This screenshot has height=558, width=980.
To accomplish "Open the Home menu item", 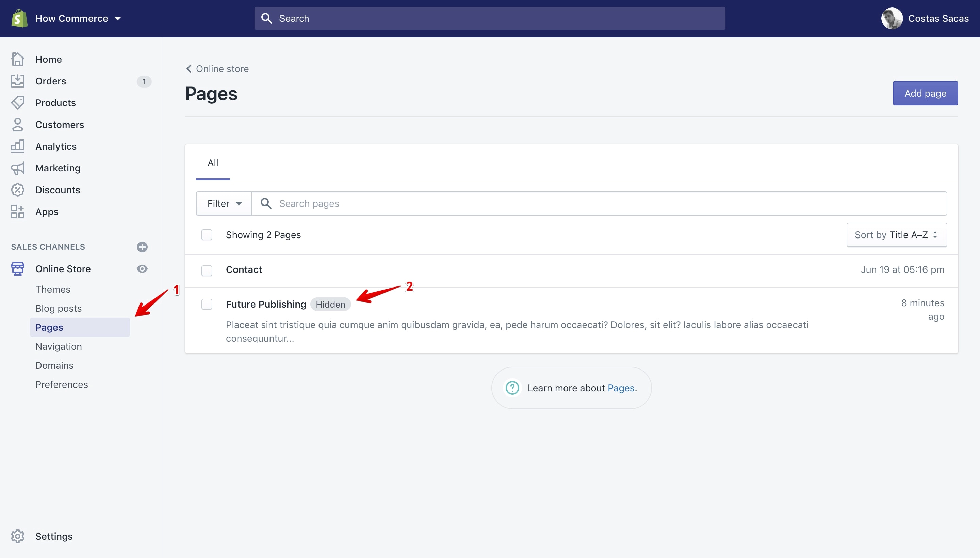I will pyautogui.click(x=48, y=60).
